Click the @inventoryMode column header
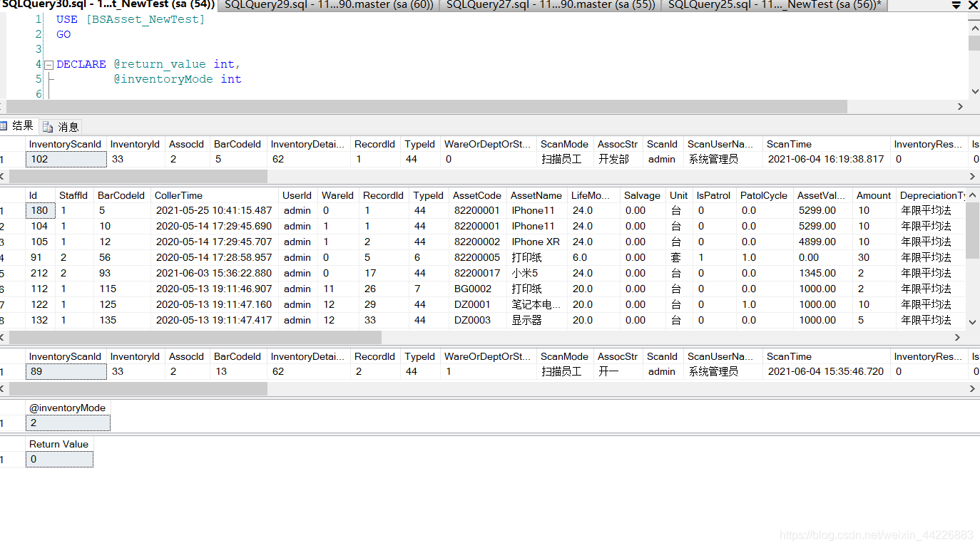 pos(68,408)
